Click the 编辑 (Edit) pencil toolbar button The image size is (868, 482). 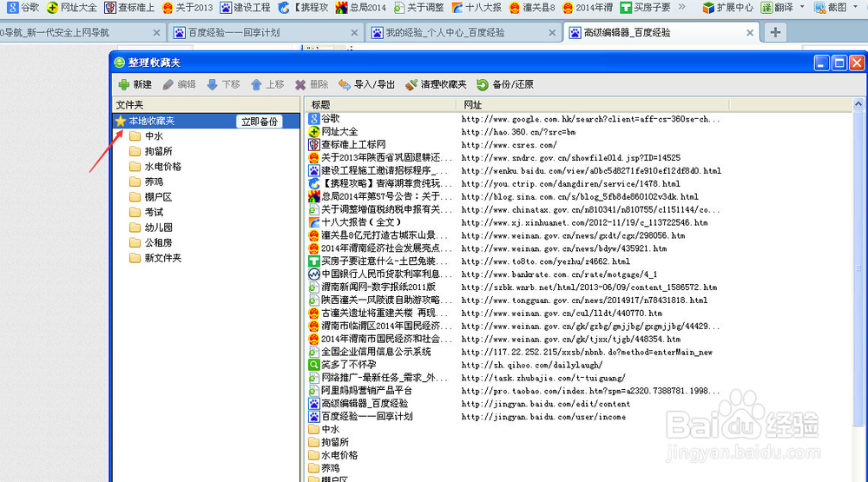(180, 84)
